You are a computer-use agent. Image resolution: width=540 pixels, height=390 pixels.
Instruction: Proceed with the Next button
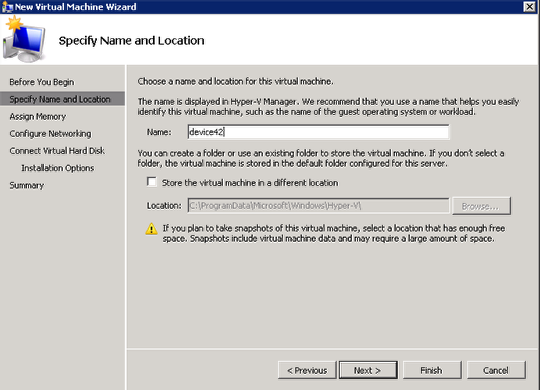pos(368,370)
